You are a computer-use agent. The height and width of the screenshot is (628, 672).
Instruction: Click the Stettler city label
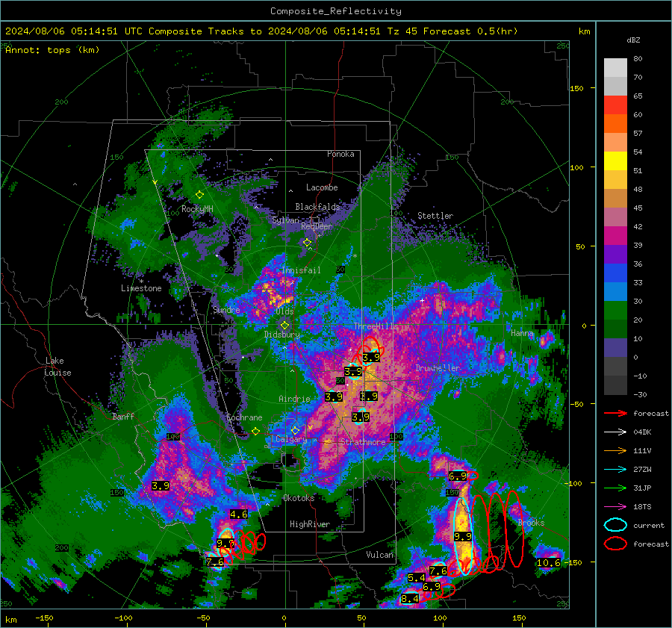pos(435,216)
